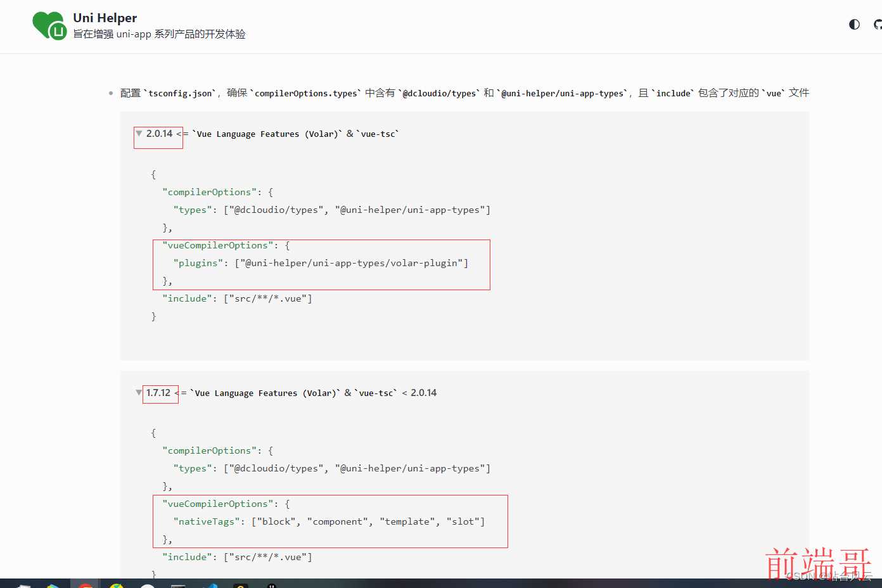Image resolution: width=882 pixels, height=588 pixels.
Task: Click `@dcloudio/types` in the bullet sentence
Action: click(439, 93)
